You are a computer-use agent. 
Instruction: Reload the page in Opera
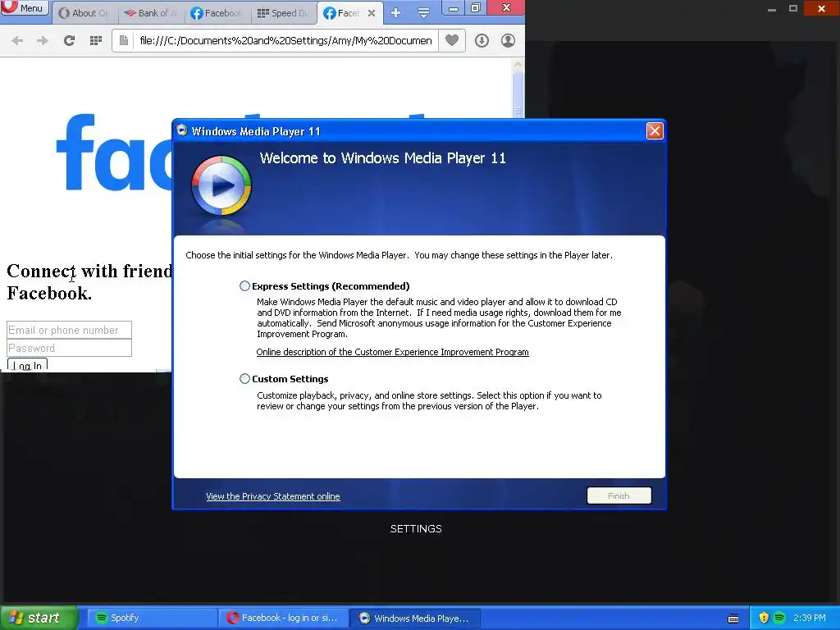click(69, 41)
